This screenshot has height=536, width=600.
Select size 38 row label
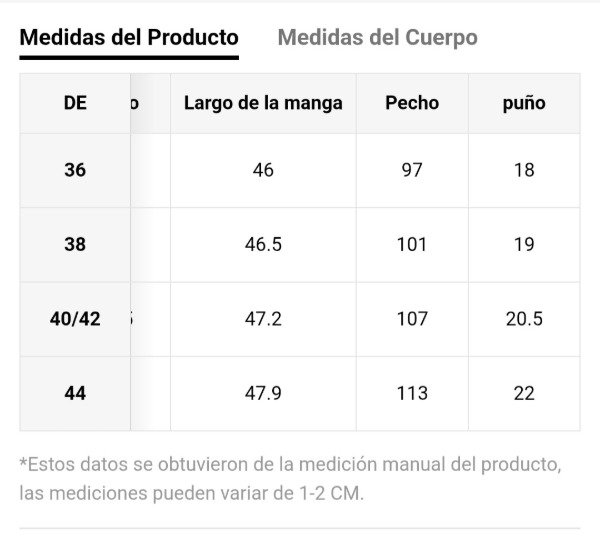(x=75, y=244)
